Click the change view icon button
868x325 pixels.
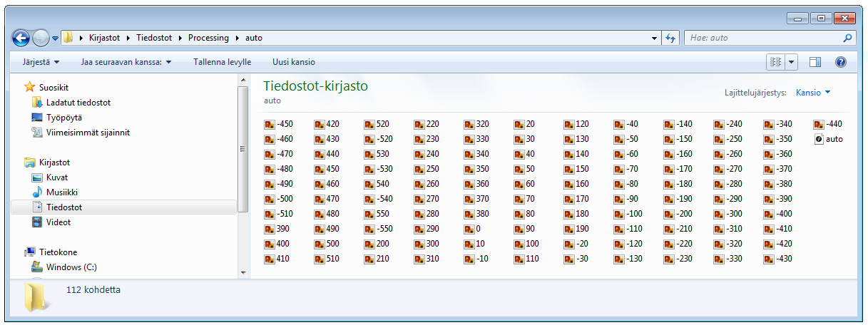(775, 63)
